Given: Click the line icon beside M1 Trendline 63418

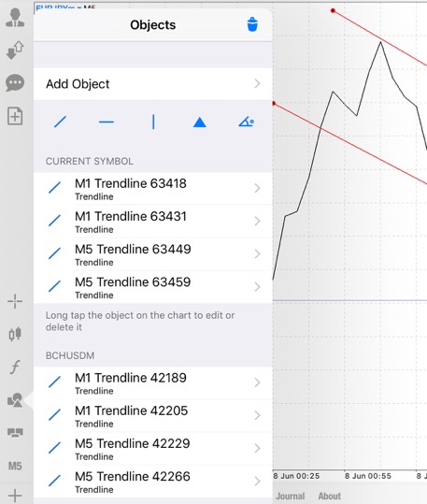Looking at the screenshot, I should [54, 188].
